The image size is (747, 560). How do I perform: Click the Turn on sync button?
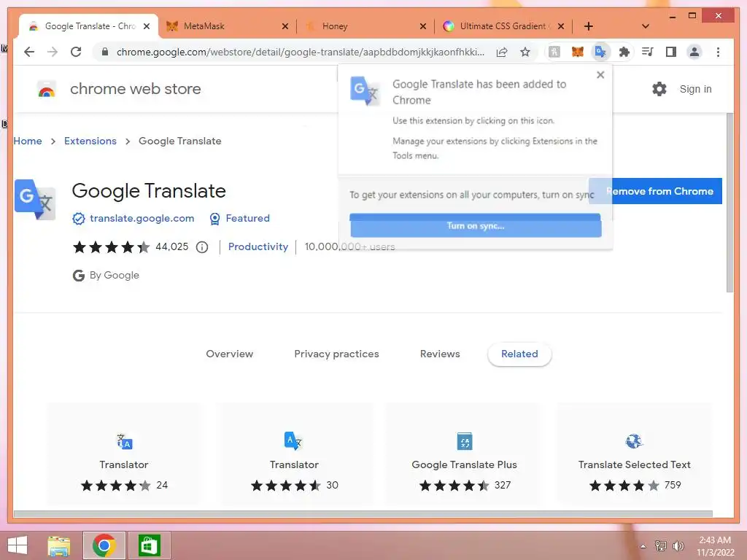click(476, 226)
